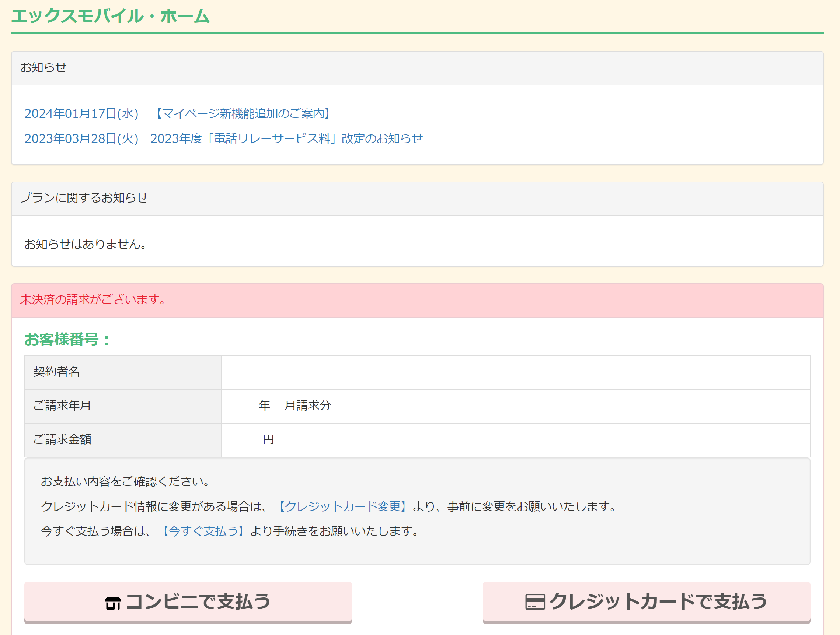Click the ご請求金額 table label
Screen dimensions: 840x635
pyautogui.click(x=62, y=439)
